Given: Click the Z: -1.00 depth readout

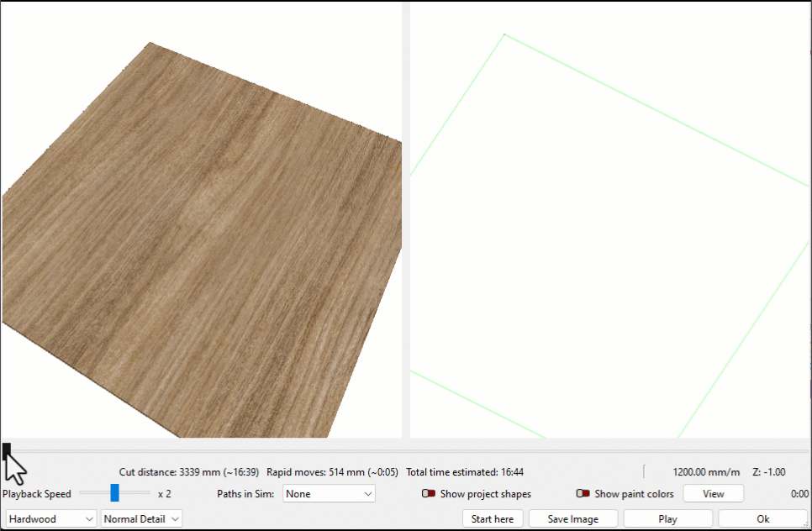Looking at the screenshot, I should click(770, 472).
